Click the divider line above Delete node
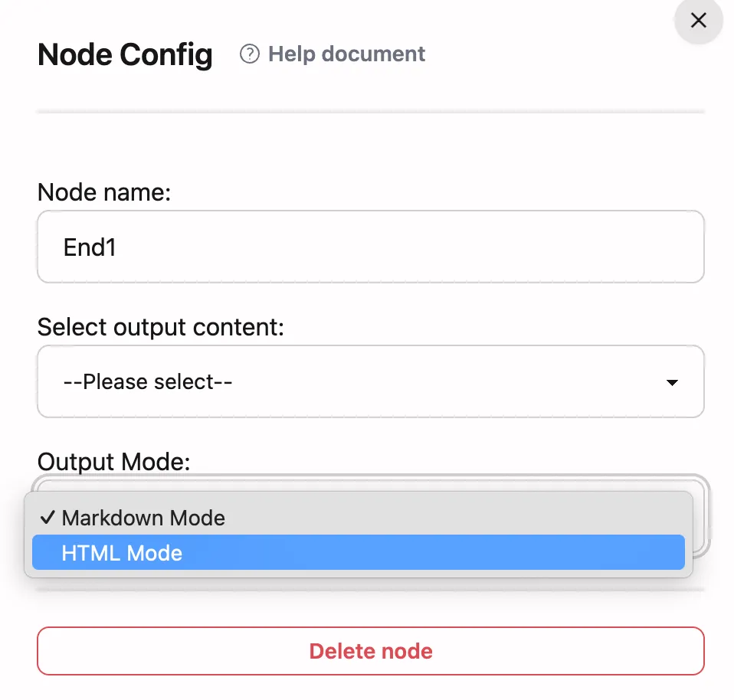The height and width of the screenshot is (700, 734). coord(370,590)
